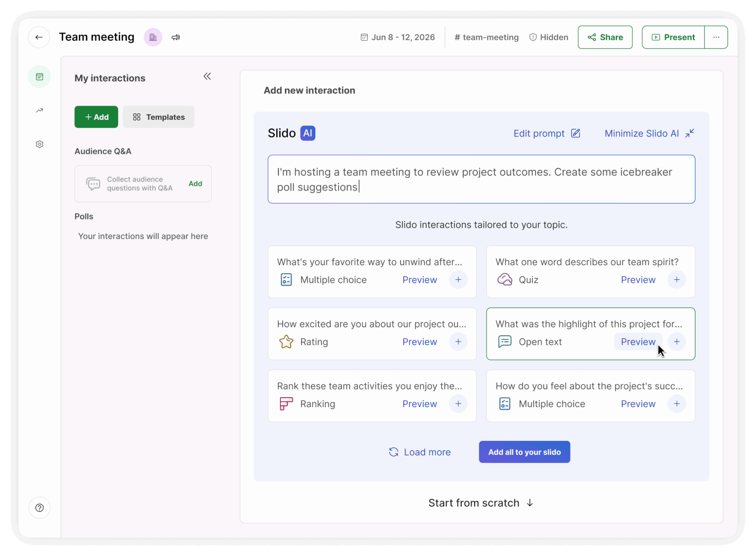Click the Audience Q&A section heading
Viewport: 756px width, 556px height.
point(103,151)
